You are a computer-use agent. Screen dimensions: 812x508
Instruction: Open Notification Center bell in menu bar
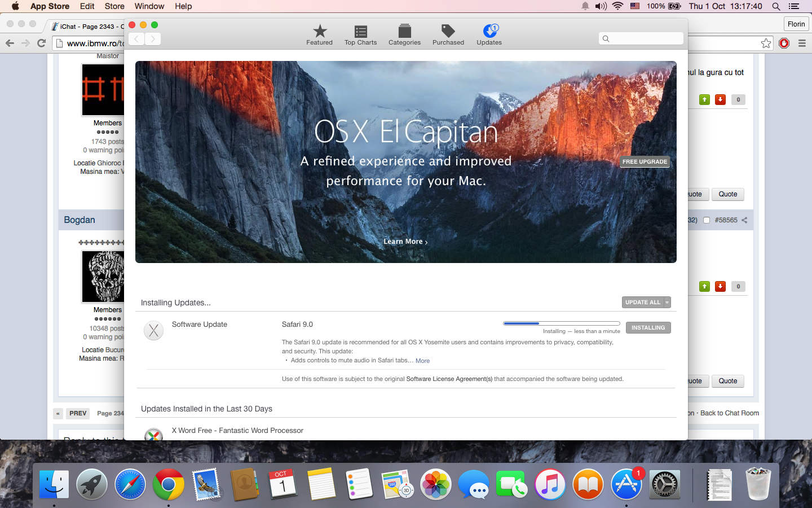coord(585,6)
